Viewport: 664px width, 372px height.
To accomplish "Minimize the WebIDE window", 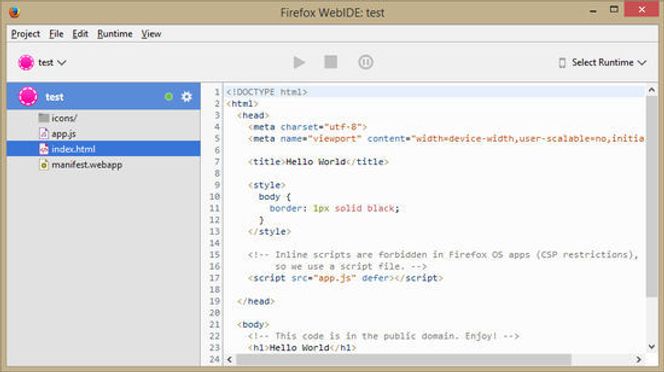I will coord(593,10).
